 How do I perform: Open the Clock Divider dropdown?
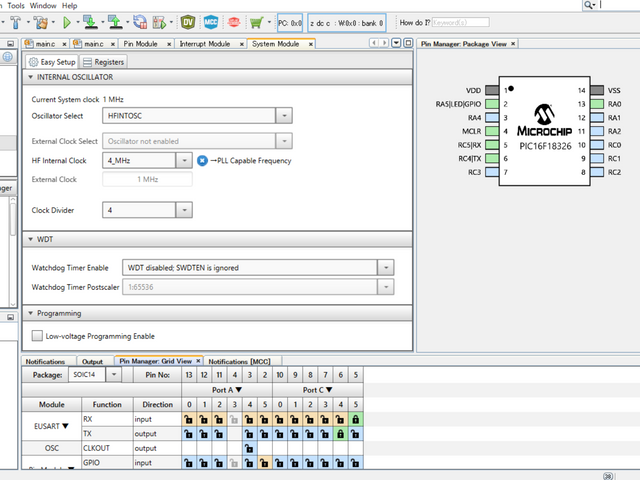click(x=184, y=210)
